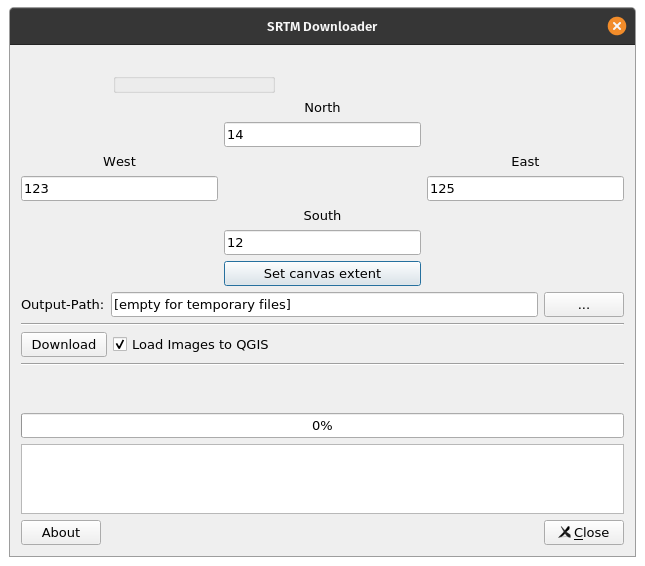Click the North coordinate field containing 14

click(322, 134)
